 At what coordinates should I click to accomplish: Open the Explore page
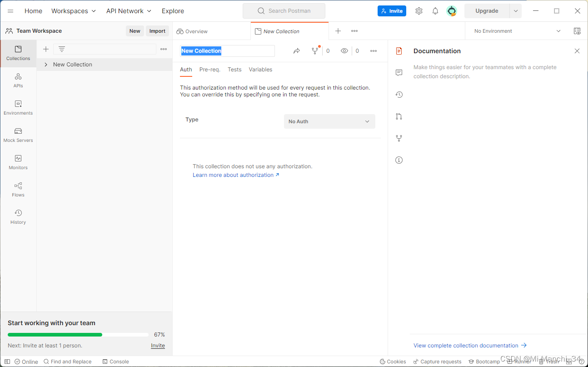click(173, 11)
